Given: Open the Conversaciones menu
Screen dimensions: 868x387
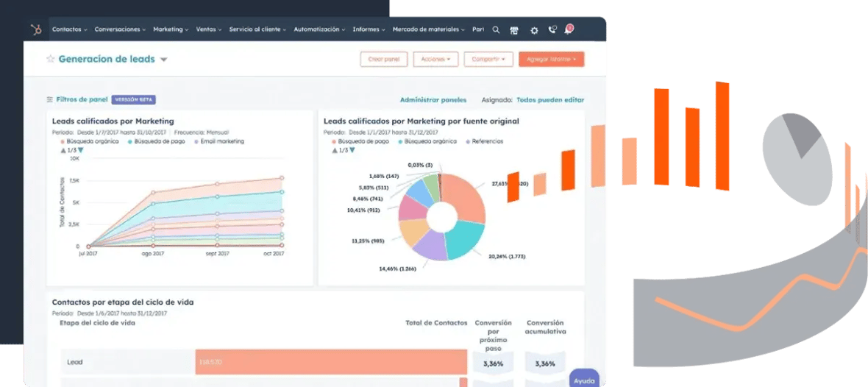Looking at the screenshot, I should [120, 29].
